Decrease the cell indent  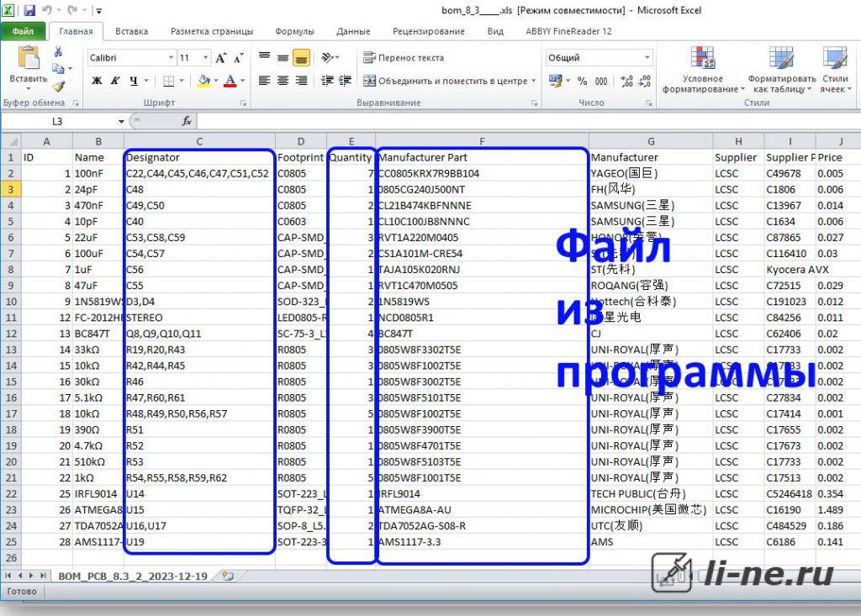tap(327, 81)
